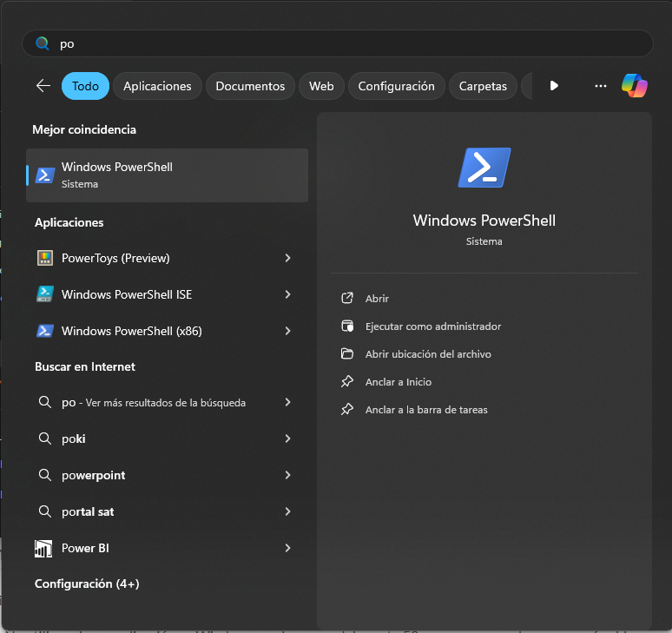This screenshot has height=633, width=672.
Task: Expand the poki suggestion chevron
Action: 287,438
